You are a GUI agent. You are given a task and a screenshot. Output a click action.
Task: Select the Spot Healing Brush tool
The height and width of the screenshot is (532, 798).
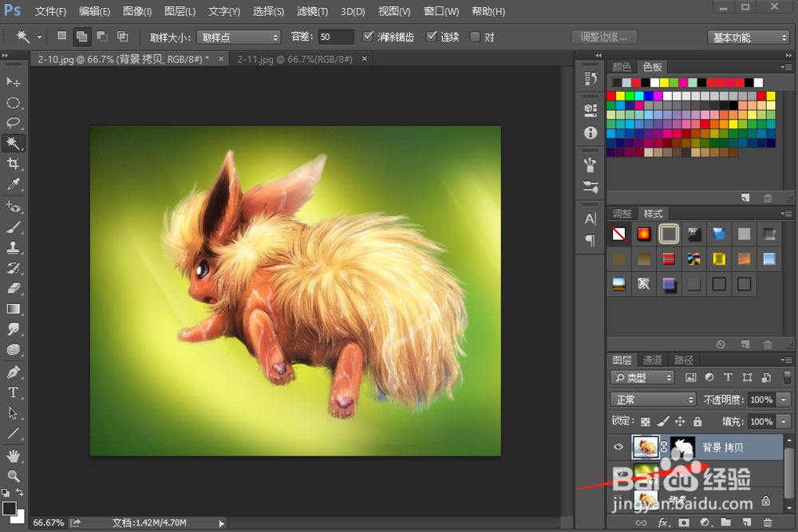tap(14, 207)
